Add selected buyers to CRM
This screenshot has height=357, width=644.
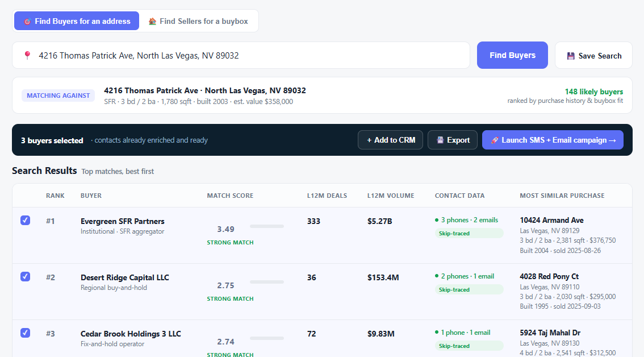click(x=390, y=140)
